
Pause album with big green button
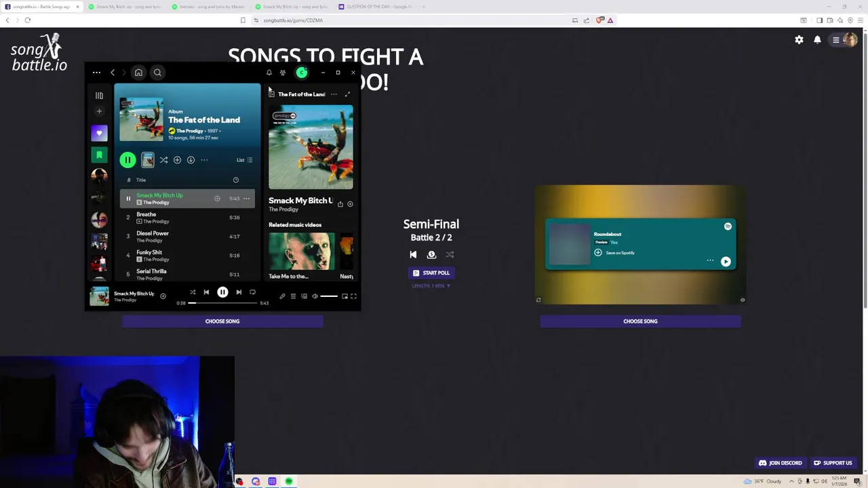pyautogui.click(x=127, y=160)
